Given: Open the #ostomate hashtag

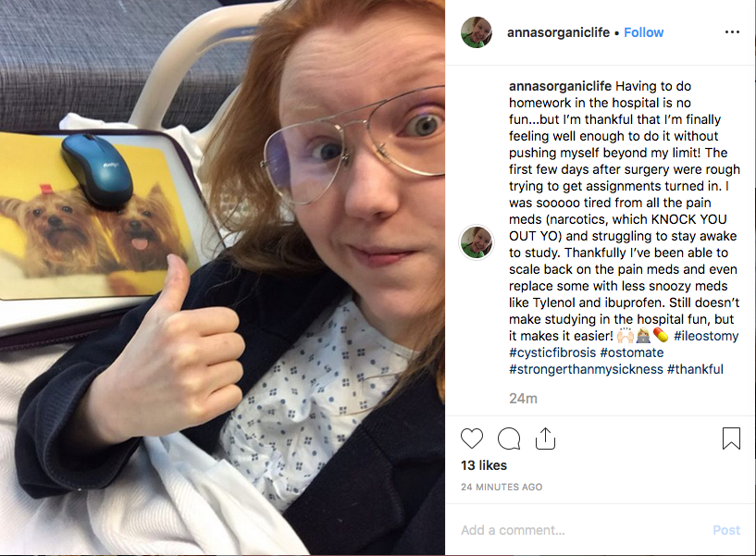Looking at the screenshot, I should pos(632,352).
